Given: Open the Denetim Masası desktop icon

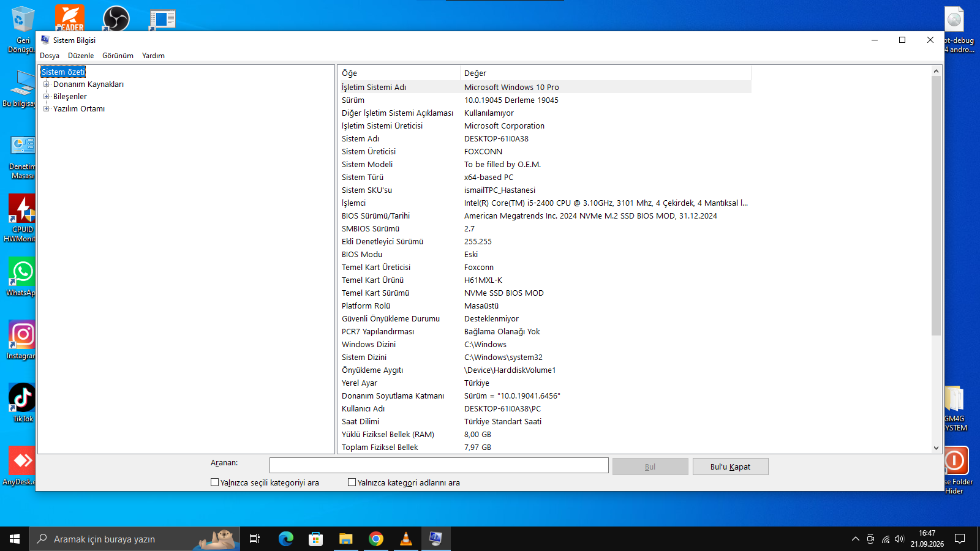Looking at the screenshot, I should (22, 157).
